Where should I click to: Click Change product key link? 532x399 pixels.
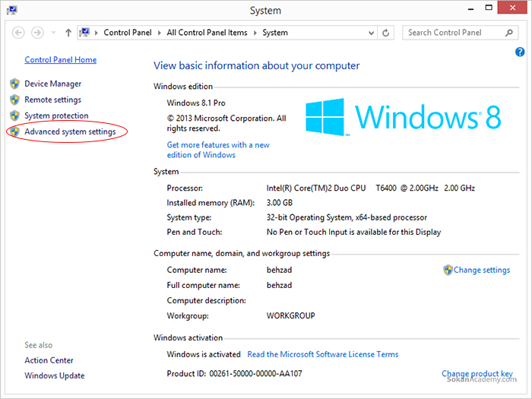477,374
